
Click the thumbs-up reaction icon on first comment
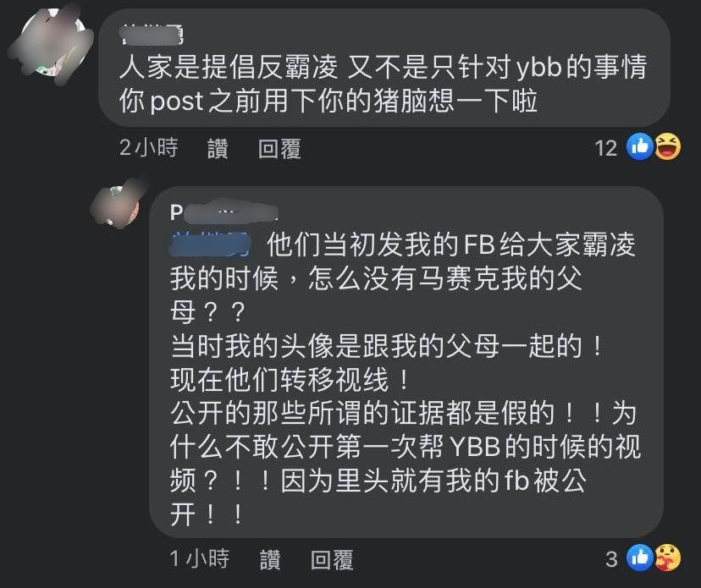(x=640, y=146)
